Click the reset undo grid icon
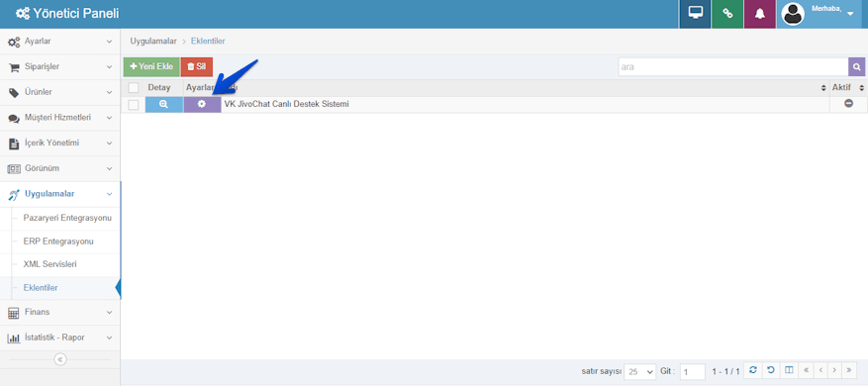 [771, 370]
